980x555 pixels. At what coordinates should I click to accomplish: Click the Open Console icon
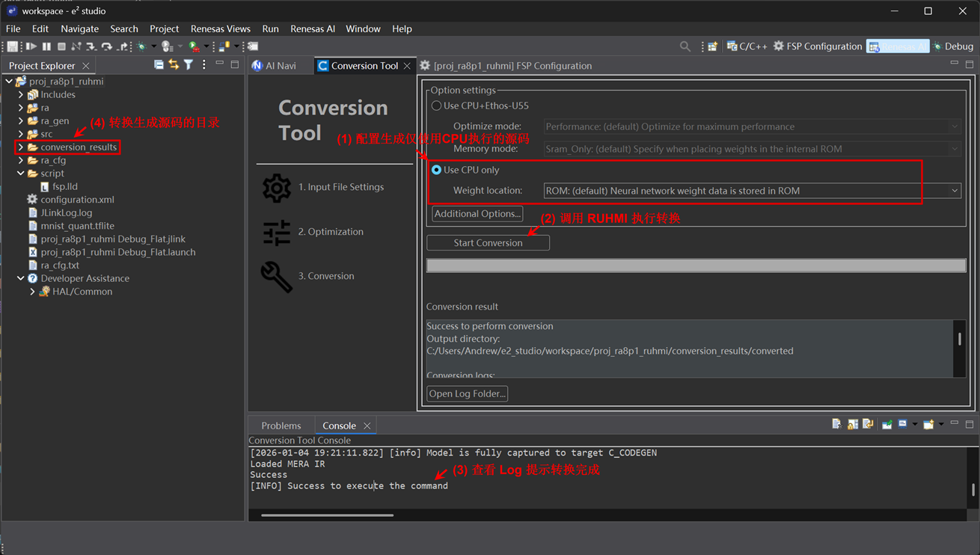coord(928,424)
